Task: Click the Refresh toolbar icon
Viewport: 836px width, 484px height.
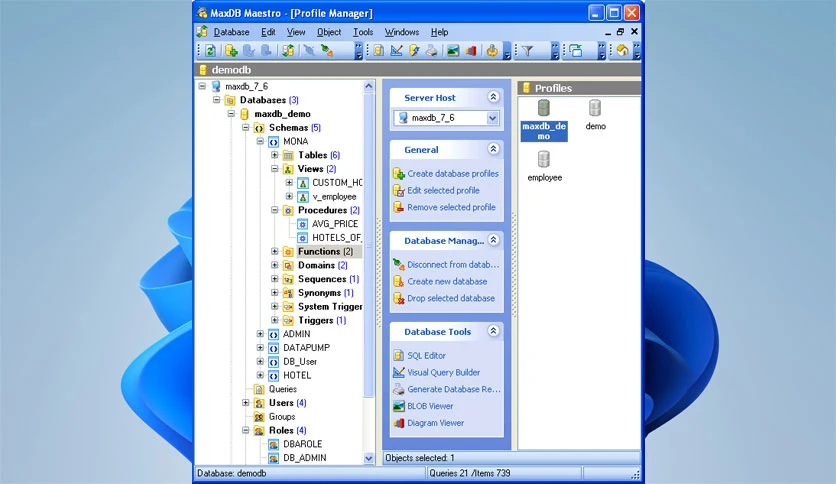Action: (x=211, y=51)
